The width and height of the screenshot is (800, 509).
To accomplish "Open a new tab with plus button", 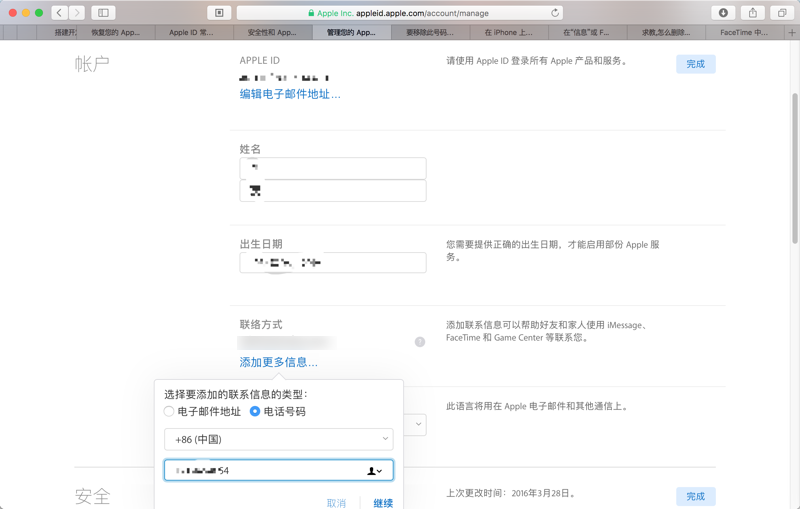I will pyautogui.click(x=792, y=33).
